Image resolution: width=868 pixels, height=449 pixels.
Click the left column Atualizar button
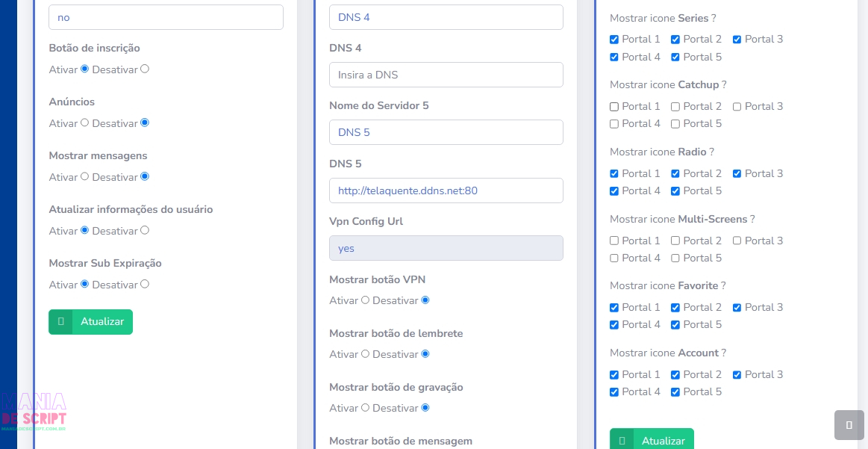(91, 321)
